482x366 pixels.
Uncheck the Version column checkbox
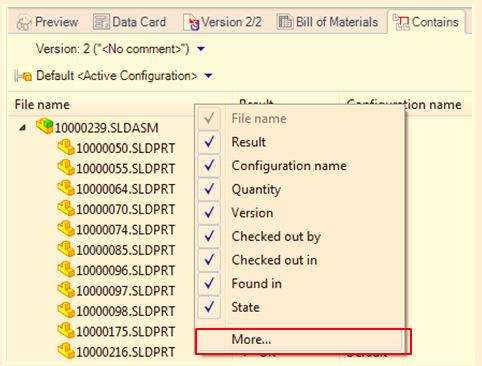click(209, 213)
